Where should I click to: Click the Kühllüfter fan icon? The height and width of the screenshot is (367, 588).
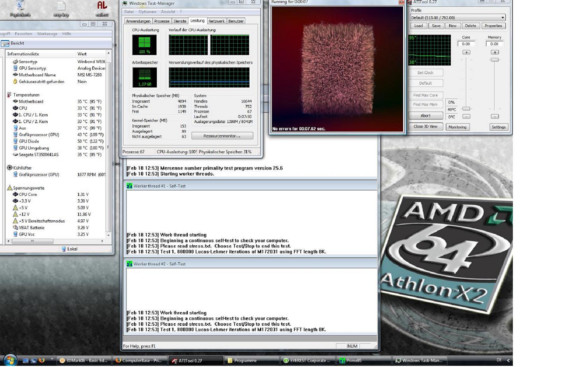pos(10,168)
